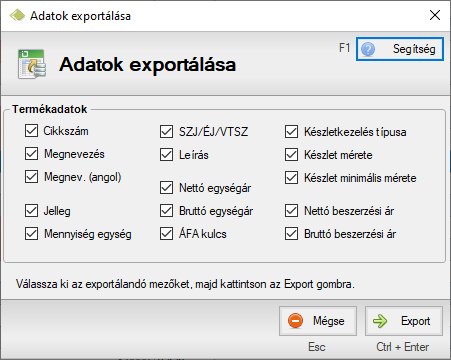Click the red Mégse cancel icon
The height and width of the screenshot is (360, 451).
tap(295, 321)
